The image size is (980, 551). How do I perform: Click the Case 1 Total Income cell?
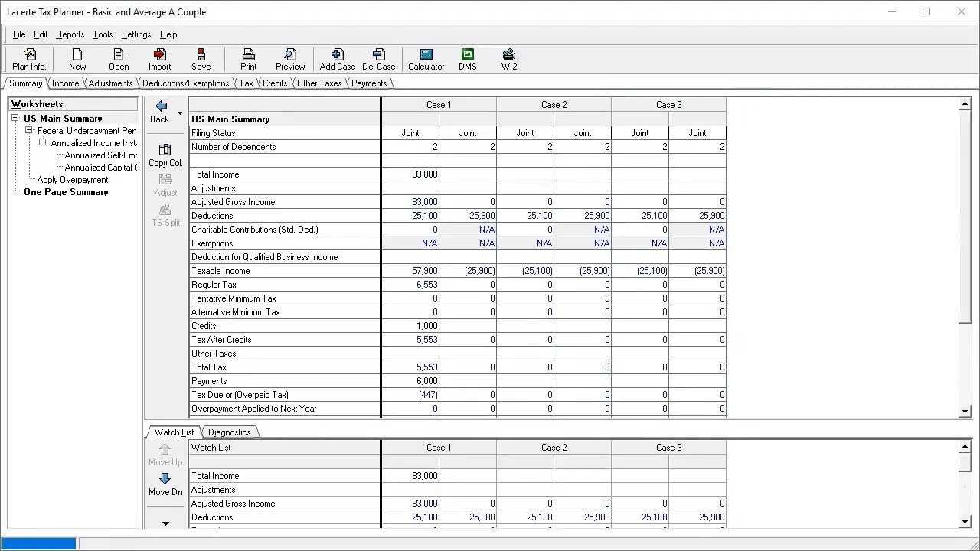pyautogui.click(x=410, y=174)
